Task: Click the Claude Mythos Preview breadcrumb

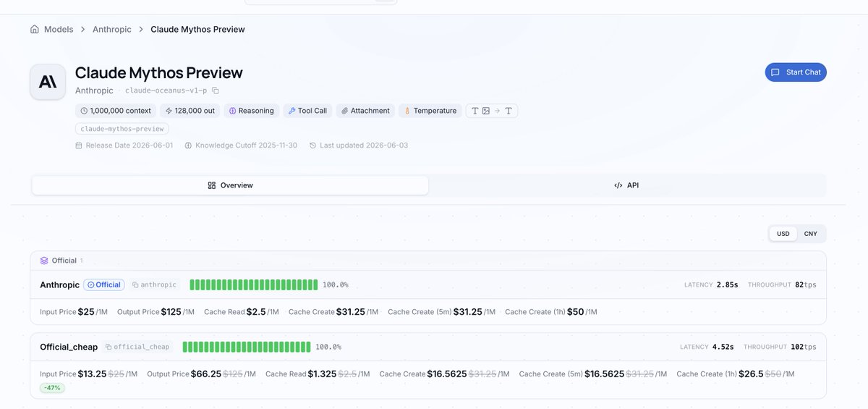Action: tap(197, 30)
